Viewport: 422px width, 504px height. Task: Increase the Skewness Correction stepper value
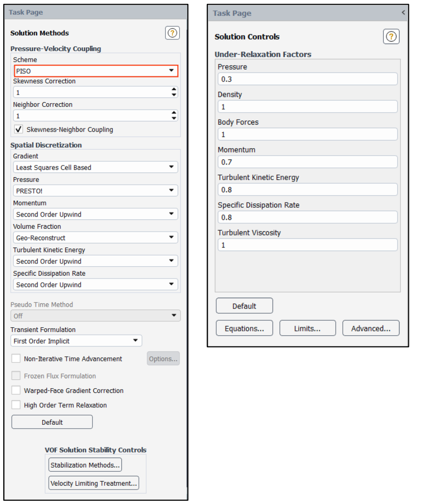[174, 90]
